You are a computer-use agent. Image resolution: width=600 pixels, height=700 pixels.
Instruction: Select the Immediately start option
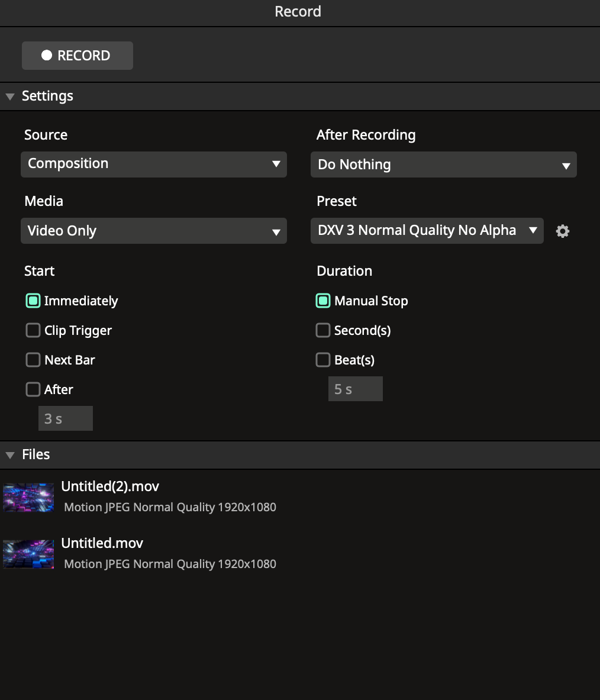coord(33,301)
